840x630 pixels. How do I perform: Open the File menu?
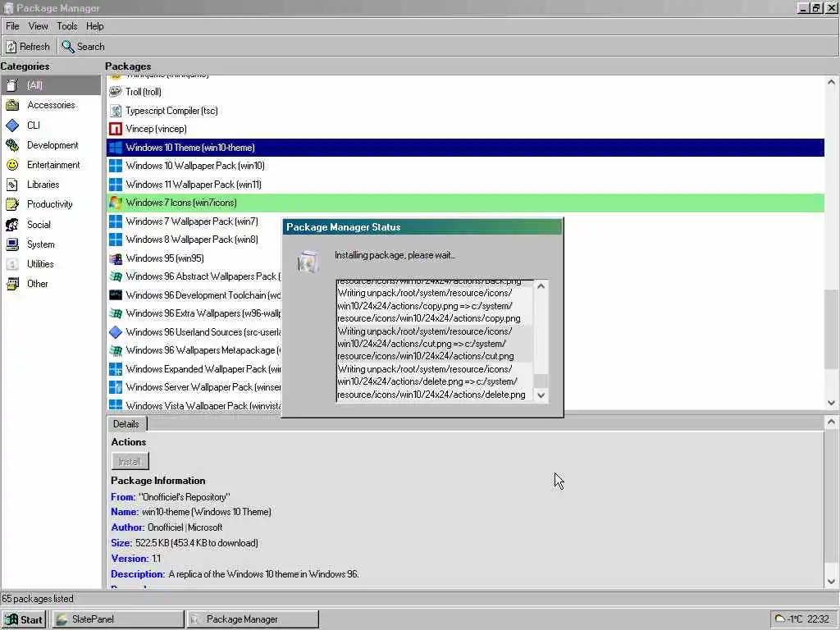tap(12, 26)
